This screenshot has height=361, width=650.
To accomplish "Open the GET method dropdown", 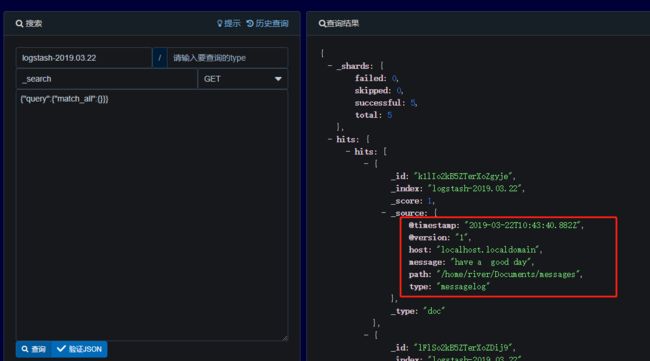I will [243, 79].
